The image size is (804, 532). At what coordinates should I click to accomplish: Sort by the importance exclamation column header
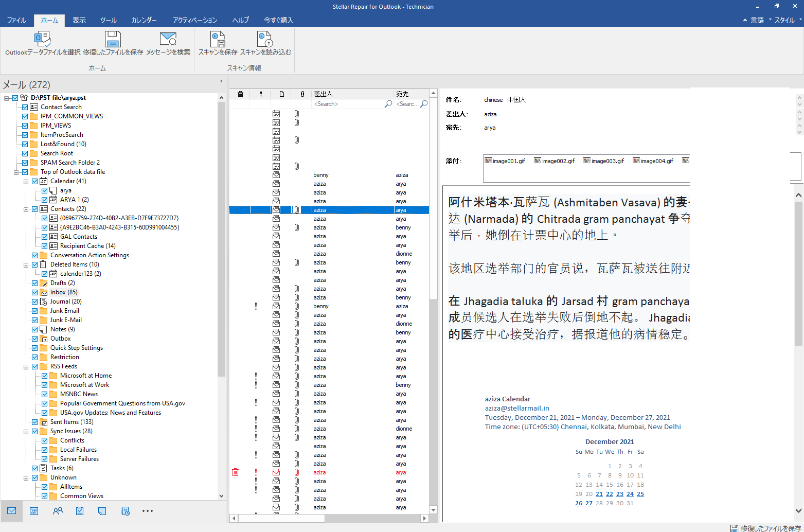click(261, 94)
